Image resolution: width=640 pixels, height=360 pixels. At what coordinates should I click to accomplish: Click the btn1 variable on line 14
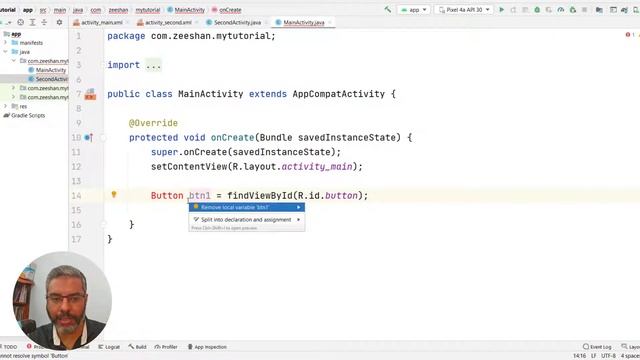200,196
